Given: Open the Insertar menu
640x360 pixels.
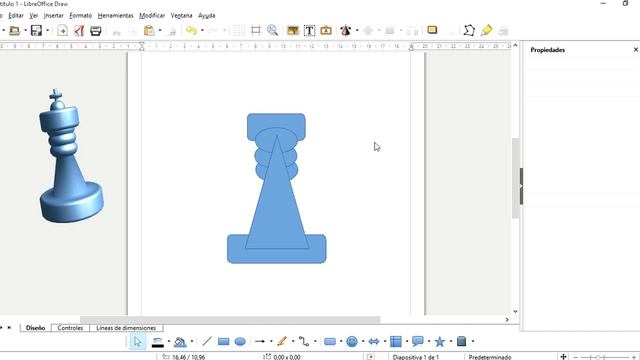Looking at the screenshot, I should click(x=53, y=16).
